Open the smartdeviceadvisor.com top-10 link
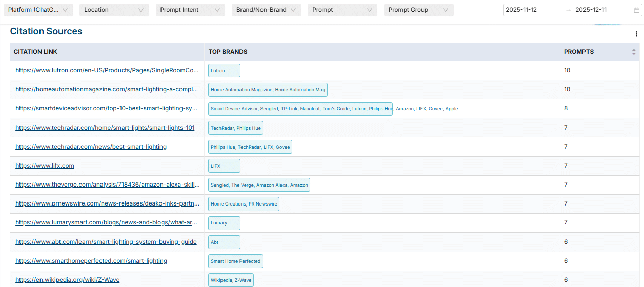 [x=107, y=108]
